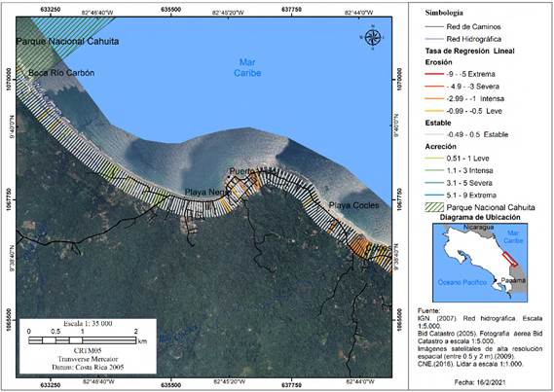Screen dimensions: 554x392
Task: Click the Nicaragua label in inset map
Action: point(478,228)
